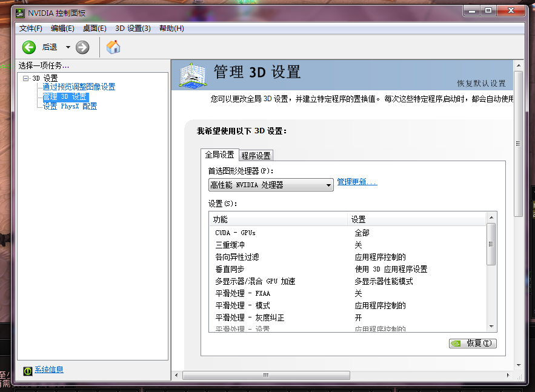Screen dimensions: 535x392
Task: Select 管理 3D 设置 tree item
Action: click(65, 97)
